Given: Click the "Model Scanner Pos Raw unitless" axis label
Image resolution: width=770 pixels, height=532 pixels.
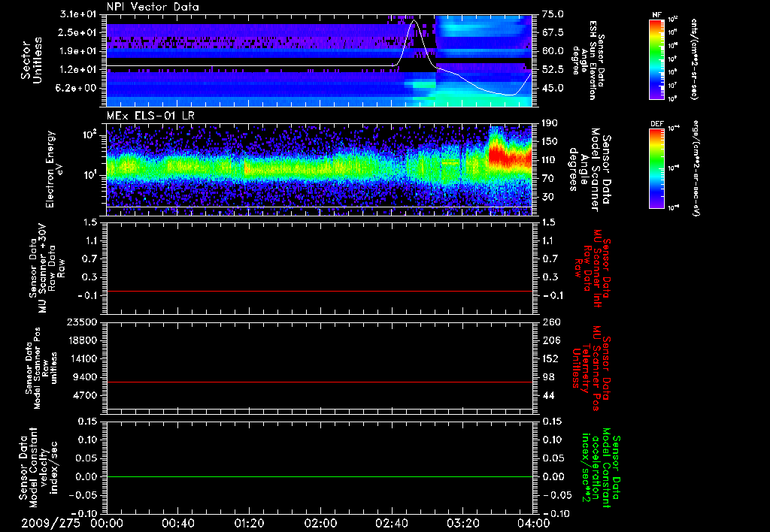Looking at the screenshot, I should click(41, 368).
